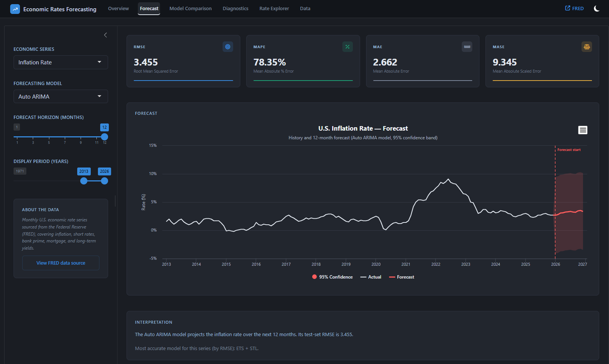Screen dimensions: 609x364
Task: Click the MAPE value 78.35%
Action: [270, 62]
